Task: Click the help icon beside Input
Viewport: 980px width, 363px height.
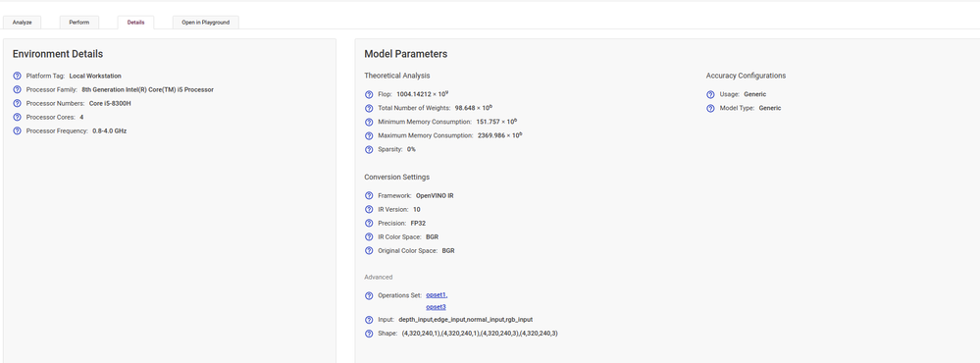Action: click(x=369, y=319)
